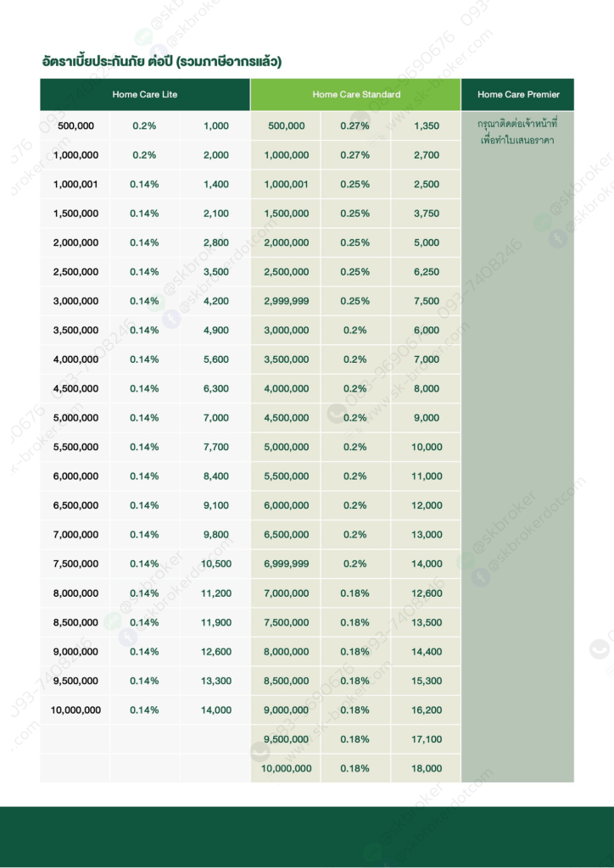Click the 6,250 premium in Standard
The height and width of the screenshot is (868, 614).
coord(427,272)
